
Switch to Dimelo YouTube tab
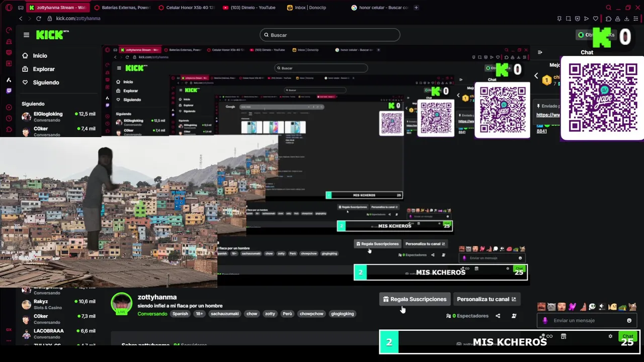tap(251, 8)
